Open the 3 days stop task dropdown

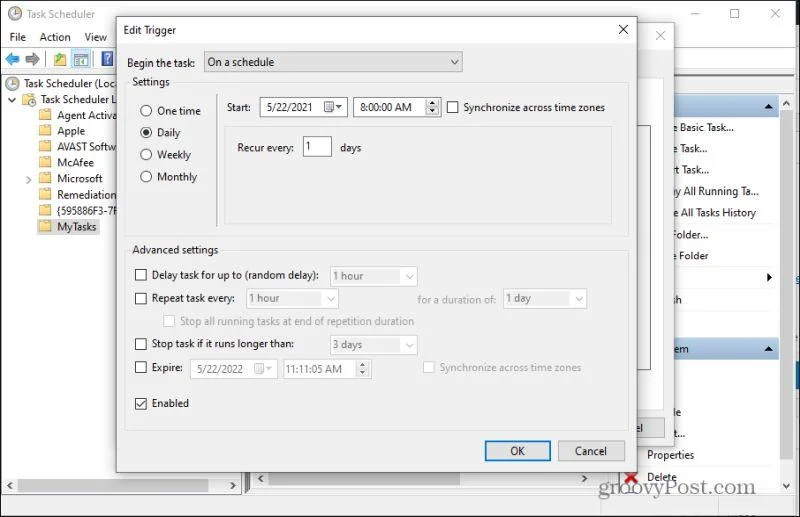point(373,344)
